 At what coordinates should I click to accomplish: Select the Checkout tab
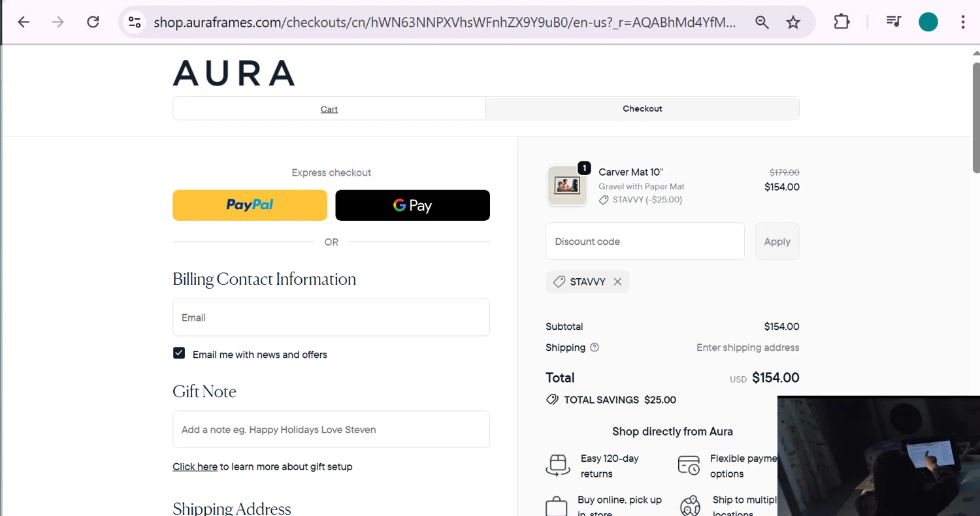[642, 108]
